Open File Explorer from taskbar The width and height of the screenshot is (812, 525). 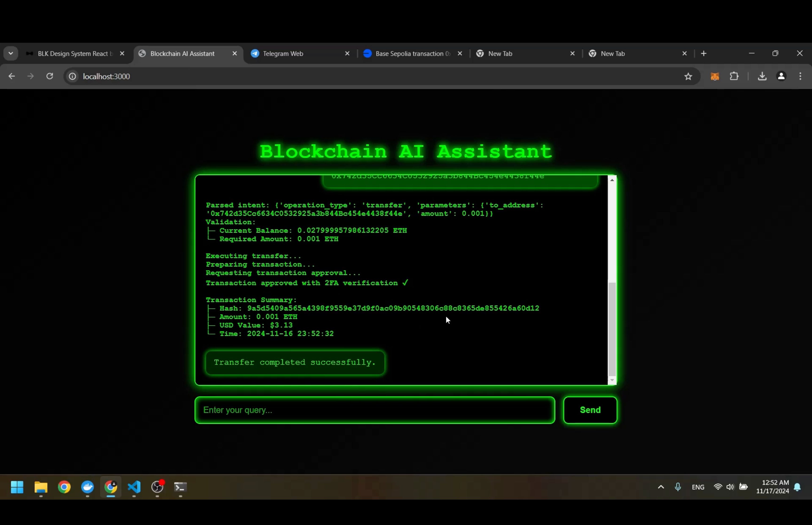click(41, 487)
